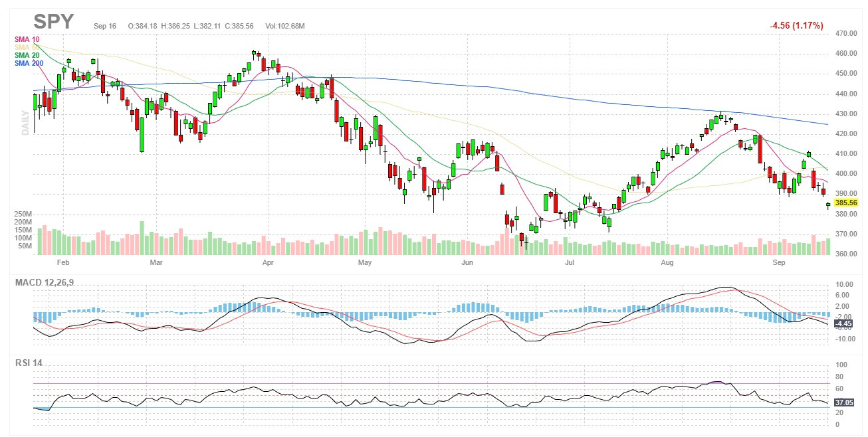The width and height of the screenshot is (868, 437).
Task: Click the 'Sep' month axis label
Action: click(x=780, y=262)
